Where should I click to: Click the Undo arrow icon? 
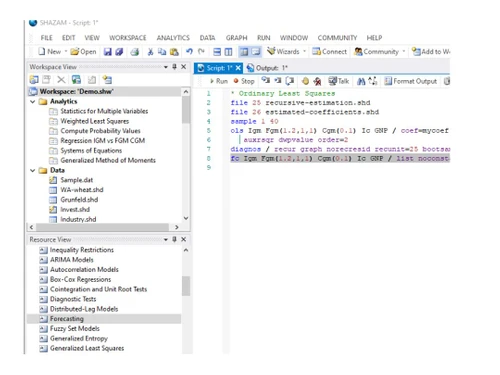[189, 51]
